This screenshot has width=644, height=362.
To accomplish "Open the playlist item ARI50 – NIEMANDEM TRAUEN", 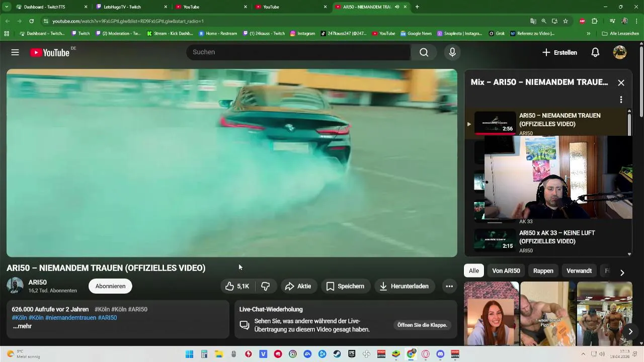I will pos(546,123).
